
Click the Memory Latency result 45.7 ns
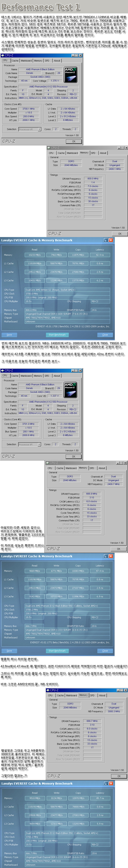pyautogui.click(x=100, y=798)
